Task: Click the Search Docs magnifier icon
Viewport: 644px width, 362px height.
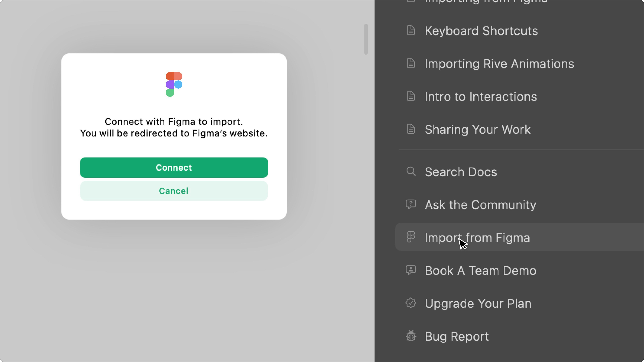Action: point(411,171)
